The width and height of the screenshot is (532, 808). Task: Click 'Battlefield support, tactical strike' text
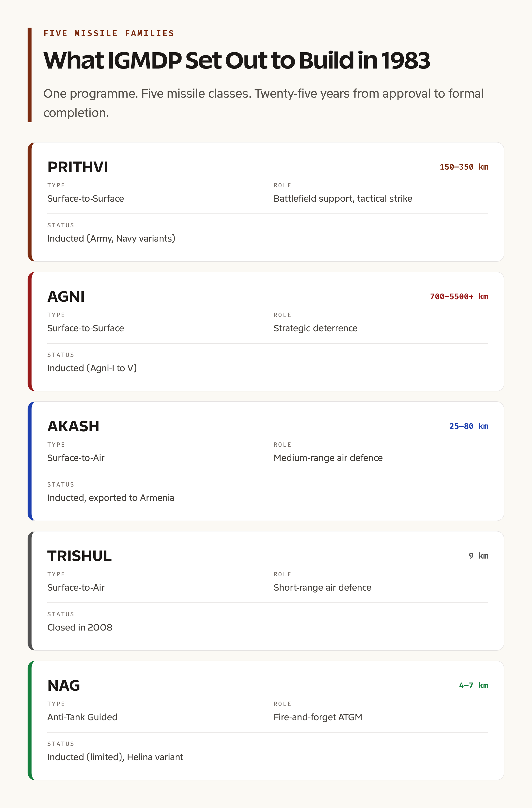(343, 199)
